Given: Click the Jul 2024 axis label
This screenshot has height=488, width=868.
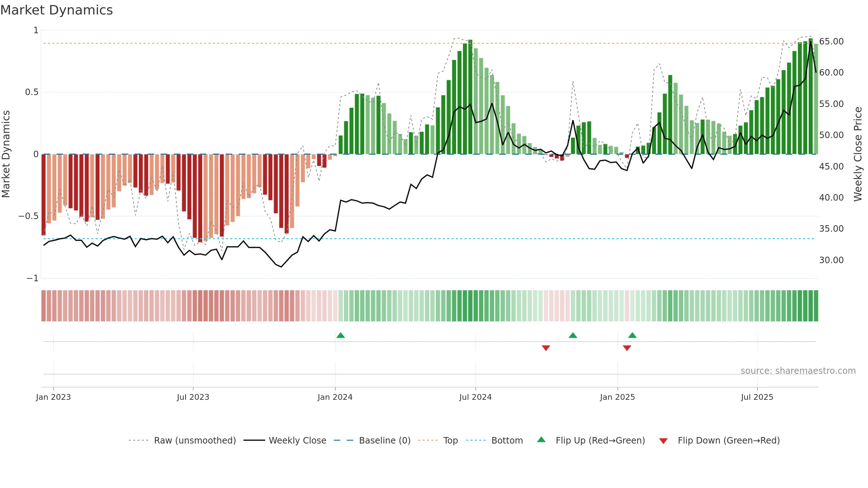Looking at the screenshot, I should (476, 397).
